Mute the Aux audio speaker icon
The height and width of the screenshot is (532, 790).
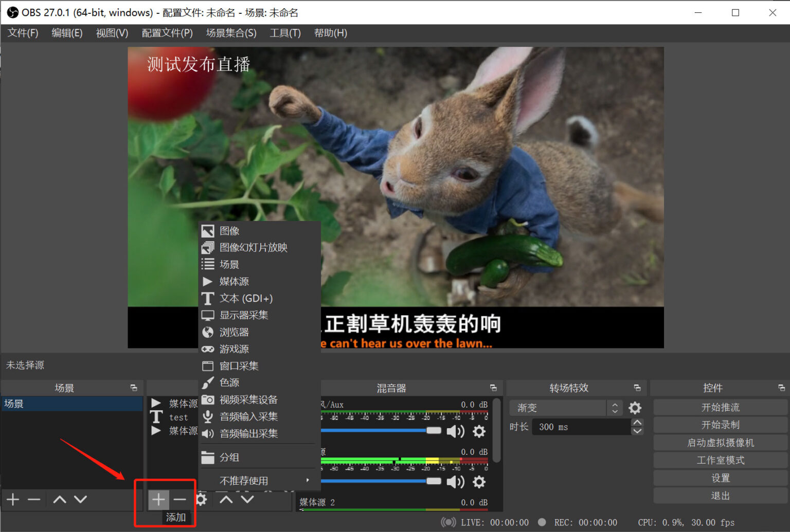456,431
